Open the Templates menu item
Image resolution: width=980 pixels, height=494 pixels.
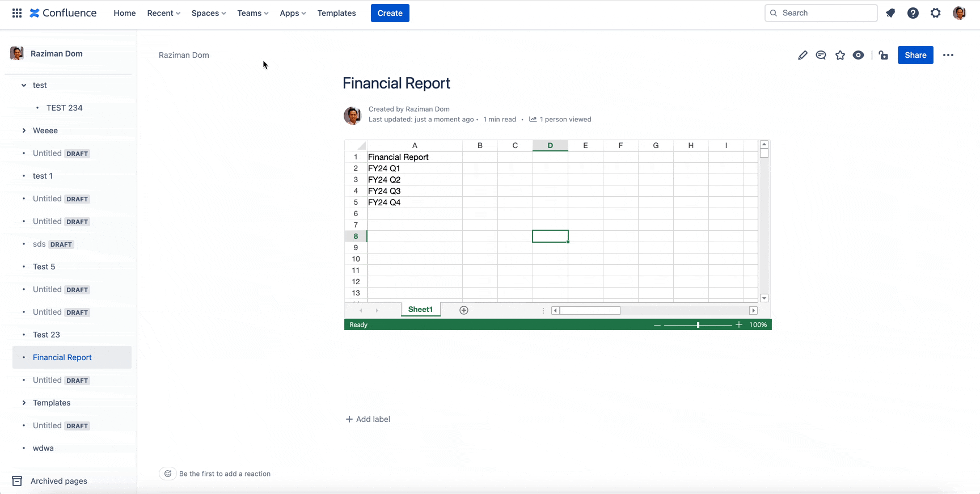(336, 13)
